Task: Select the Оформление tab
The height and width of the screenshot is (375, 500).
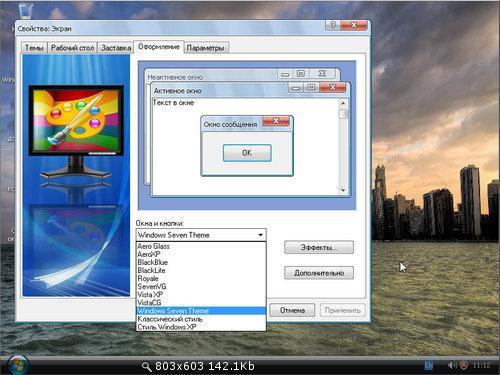Action: tap(159, 47)
